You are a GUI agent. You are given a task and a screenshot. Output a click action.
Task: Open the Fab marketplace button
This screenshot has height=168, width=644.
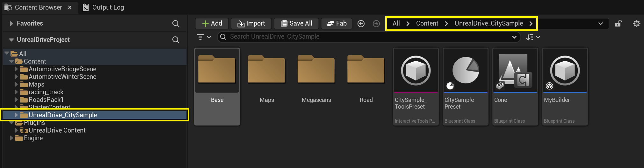click(x=336, y=23)
